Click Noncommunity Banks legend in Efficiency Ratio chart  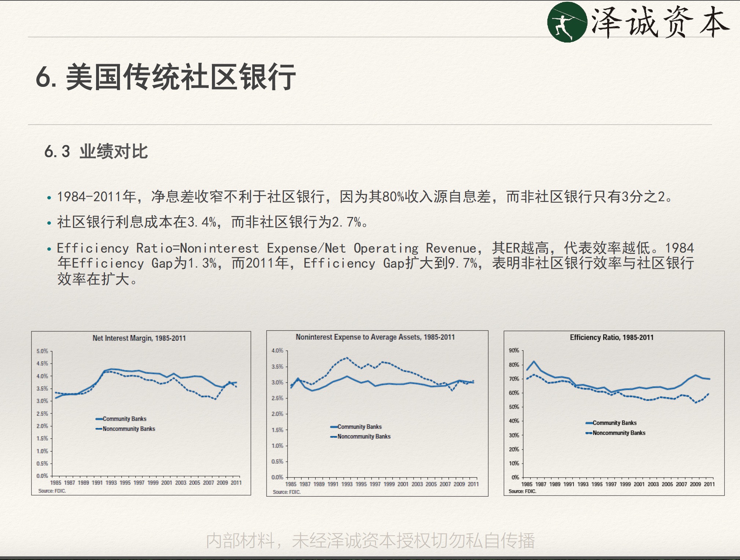coord(615,433)
